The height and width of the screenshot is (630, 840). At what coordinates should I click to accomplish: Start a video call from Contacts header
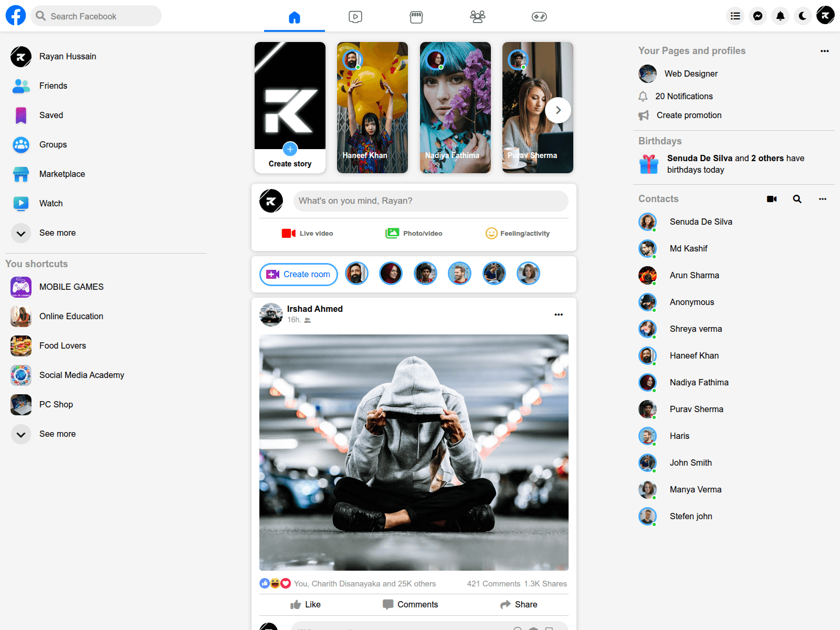click(772, 199)
